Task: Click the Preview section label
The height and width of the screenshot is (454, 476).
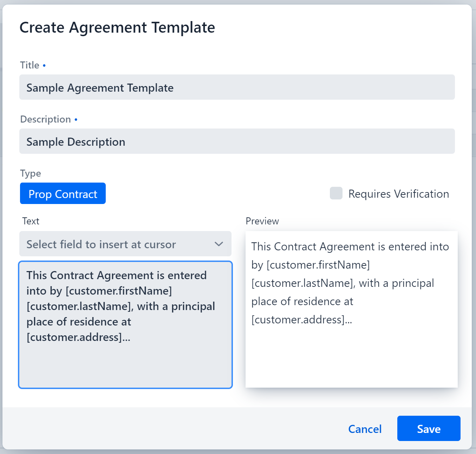Action: [262, 221]
